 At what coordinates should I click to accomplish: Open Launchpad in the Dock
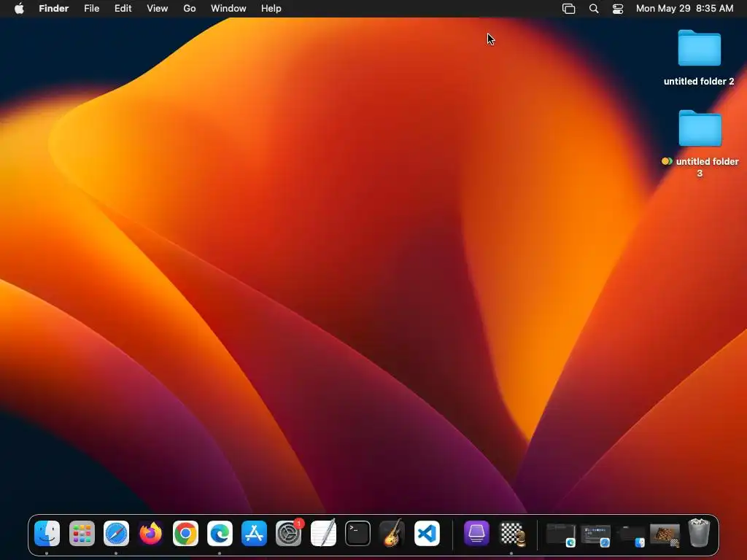point(82,533)
